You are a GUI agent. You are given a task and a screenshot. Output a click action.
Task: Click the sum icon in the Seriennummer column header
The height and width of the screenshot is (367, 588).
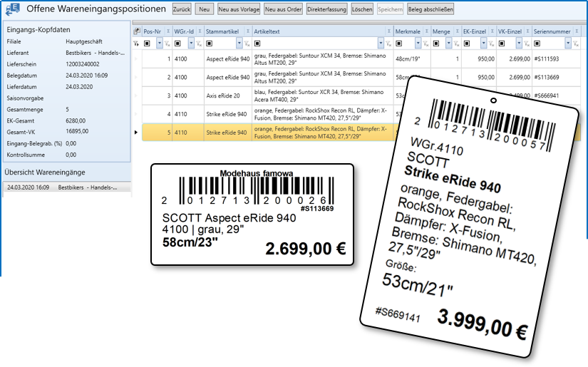pyautogui.click(x=577, y=31)
